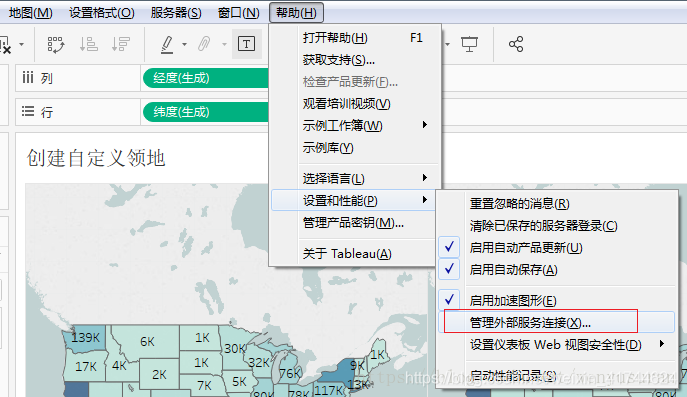
Task: Click the 纬度(生成) pill on rows shelf
Action: [206, 112]
